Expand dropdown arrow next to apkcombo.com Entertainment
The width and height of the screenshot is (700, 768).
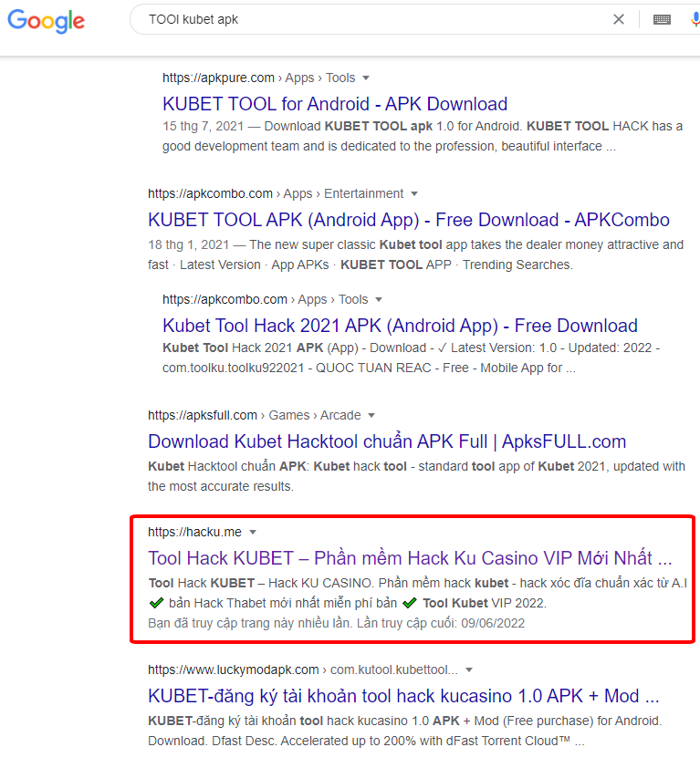(x=414, y=194)
